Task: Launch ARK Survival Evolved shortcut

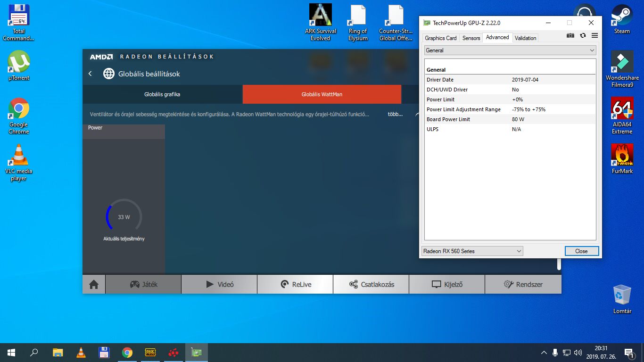Action: (321, 23)
